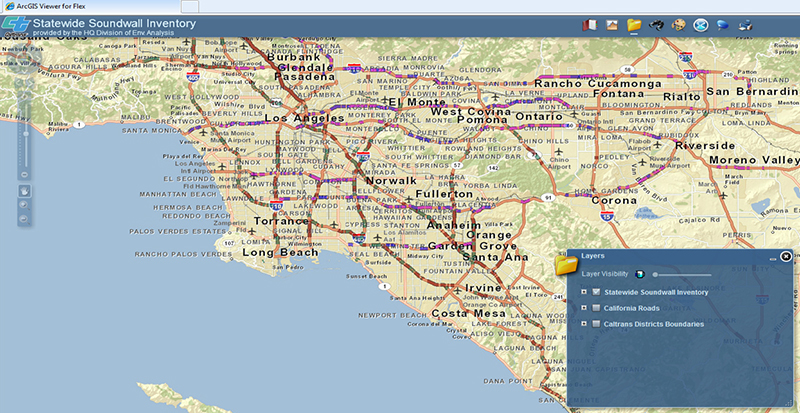Click the Torrance label on the map
Viewport: 800px width, 413px height.
point(282,222)
